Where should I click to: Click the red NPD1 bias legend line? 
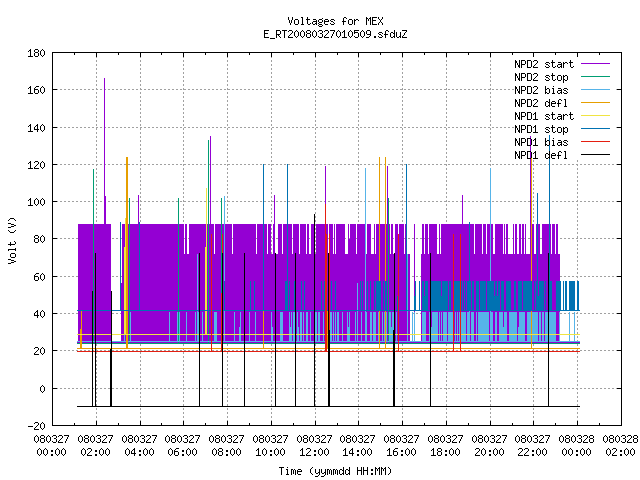595,142
